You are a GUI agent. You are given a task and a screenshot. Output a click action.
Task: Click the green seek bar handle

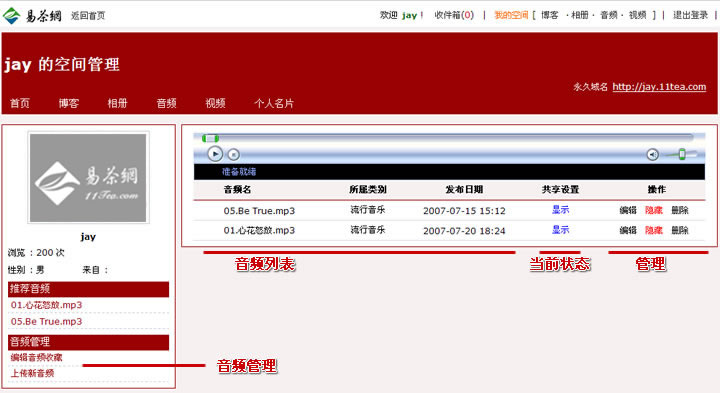point(210,138)
